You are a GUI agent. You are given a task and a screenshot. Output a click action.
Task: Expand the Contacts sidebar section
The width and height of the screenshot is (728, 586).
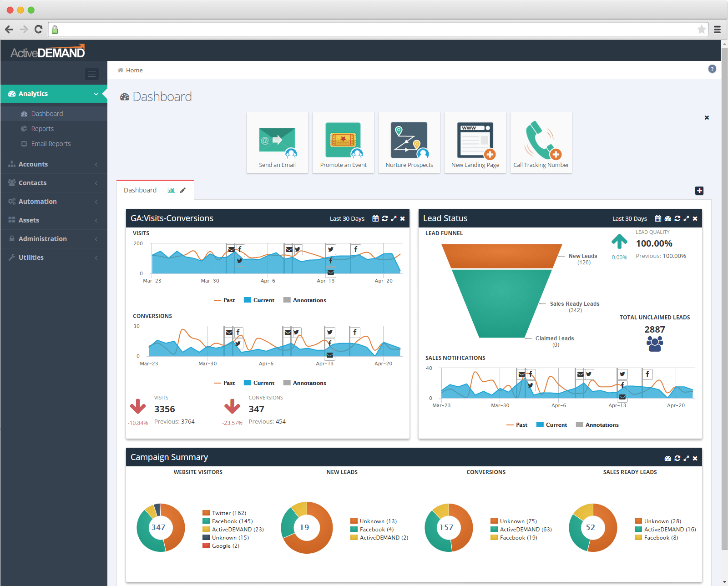point(54,183)
